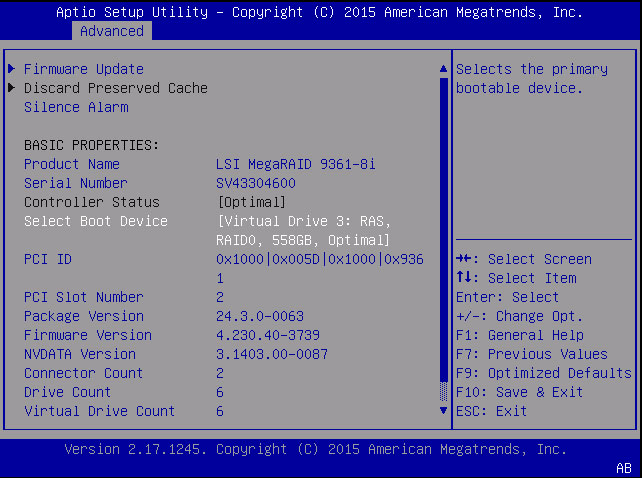
Task: Click the Enter: Select hint
Action: (508, 297)
